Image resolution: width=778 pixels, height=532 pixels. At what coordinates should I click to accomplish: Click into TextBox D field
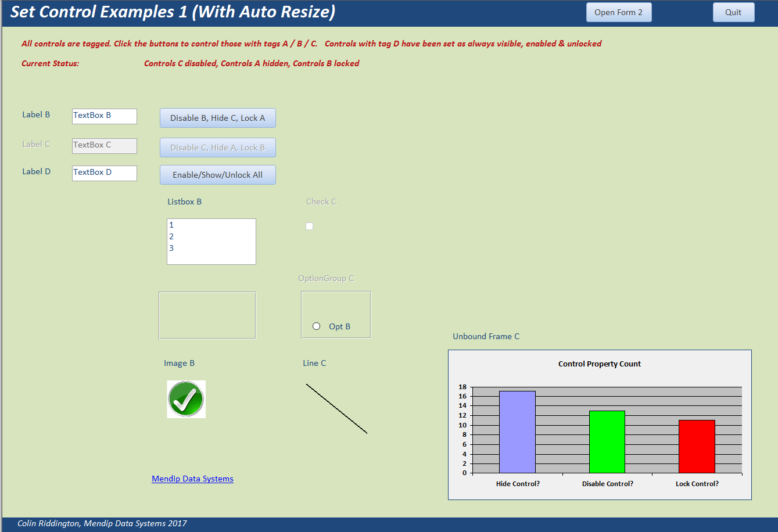pos(105,173)
